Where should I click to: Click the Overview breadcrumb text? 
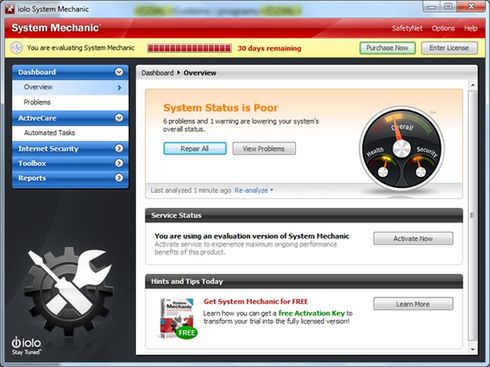point(200,73)
